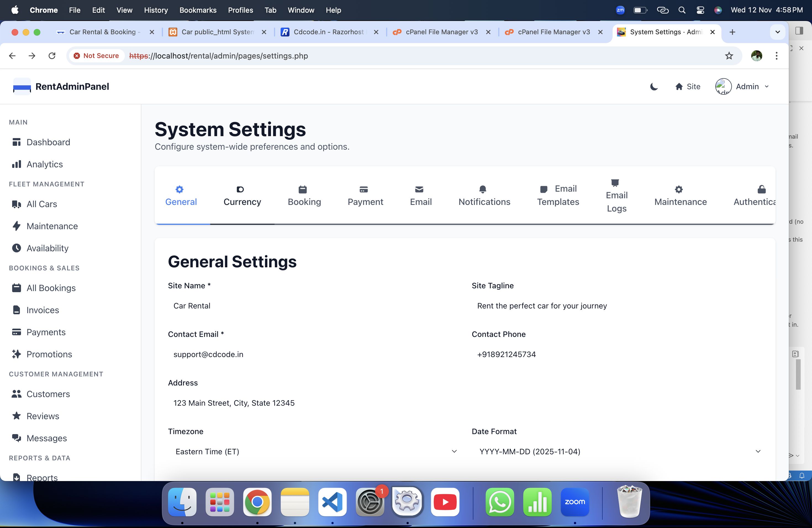This screenshot has width=812, height=528.
Task: Open the Email Templates tab
Action: pyautogui.click(x=558, y=196)
